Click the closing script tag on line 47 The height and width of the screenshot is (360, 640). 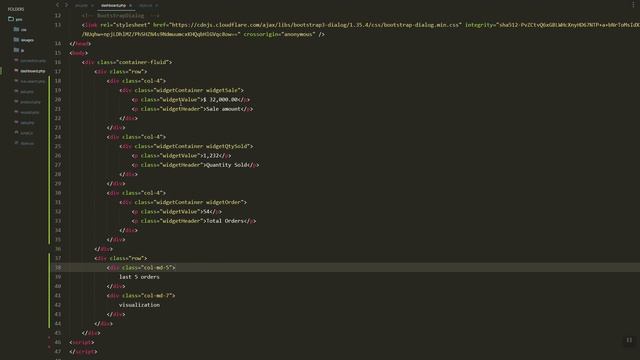click(83, 351)
